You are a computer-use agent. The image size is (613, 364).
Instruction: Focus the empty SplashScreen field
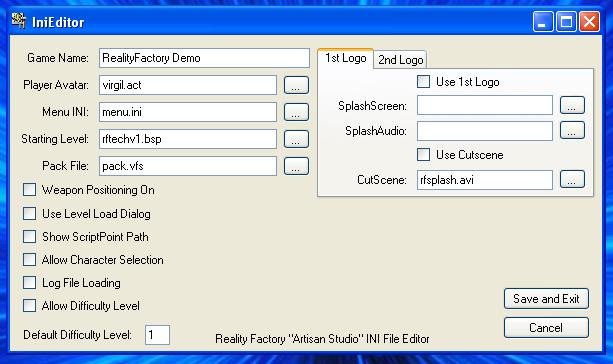[x=485, y=105]
